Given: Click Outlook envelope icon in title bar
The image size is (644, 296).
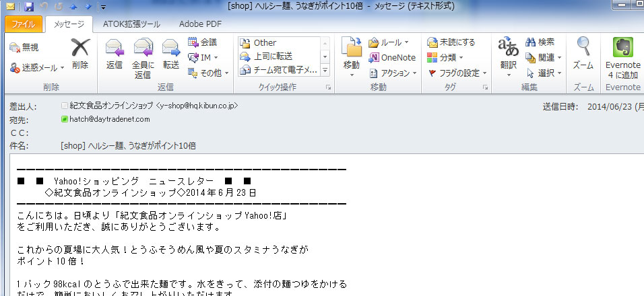Looking at the screenshot, I should click(x=10, y=7).
